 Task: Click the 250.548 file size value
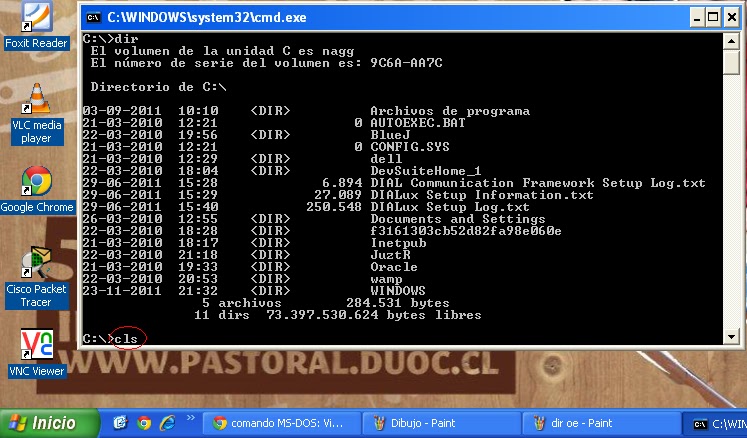[334, 207]
